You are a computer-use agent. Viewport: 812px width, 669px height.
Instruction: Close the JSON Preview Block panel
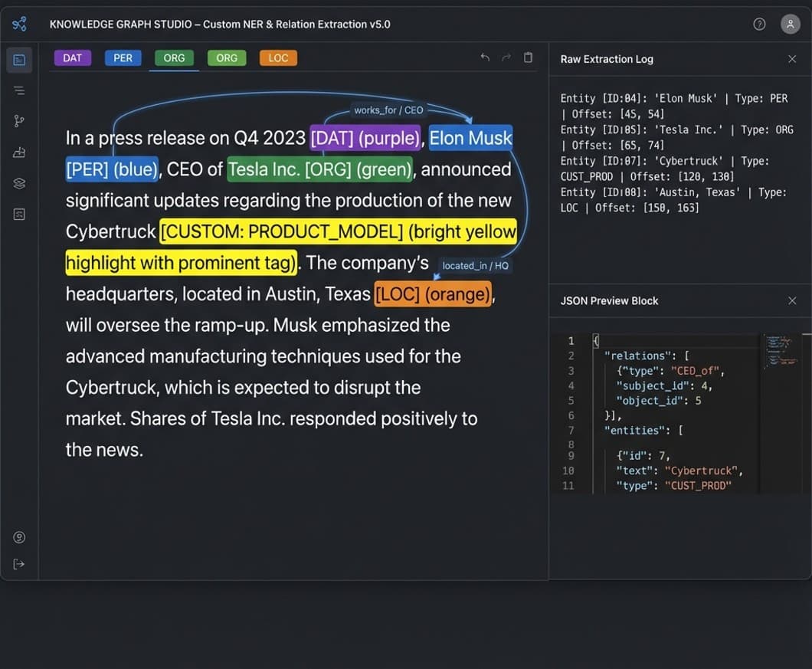point(792,300)
